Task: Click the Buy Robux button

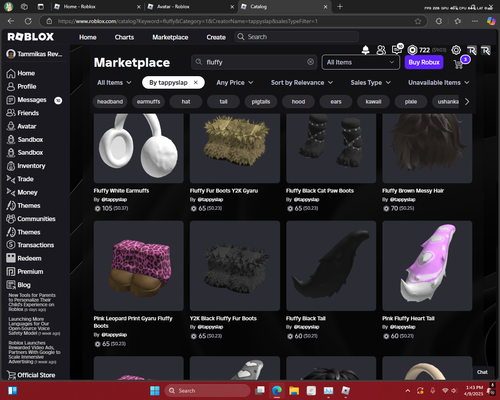Action: (424, 62)
